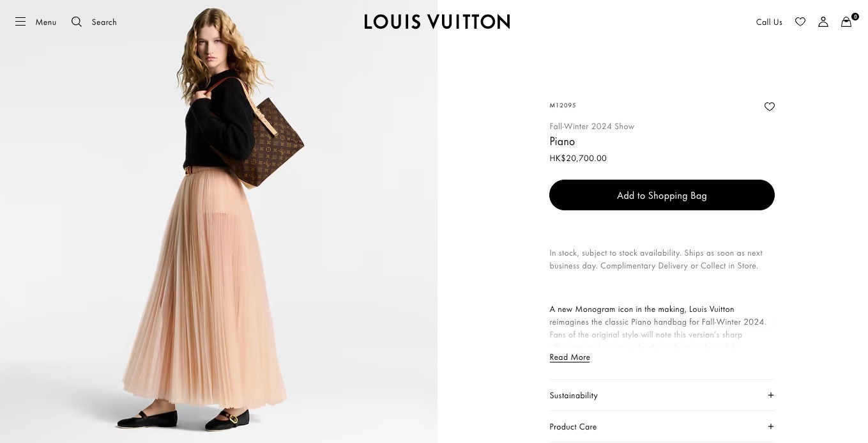Click the Read More link
The width and height of the screenshot is (868, 443).
570,357
